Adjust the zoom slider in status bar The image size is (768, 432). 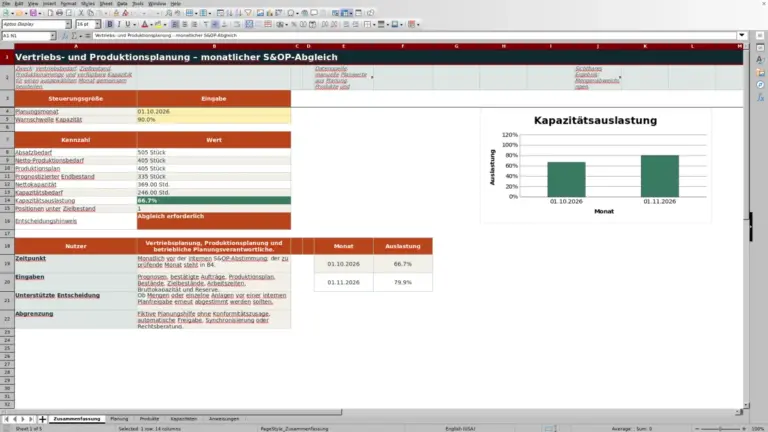tap(720, 429)
